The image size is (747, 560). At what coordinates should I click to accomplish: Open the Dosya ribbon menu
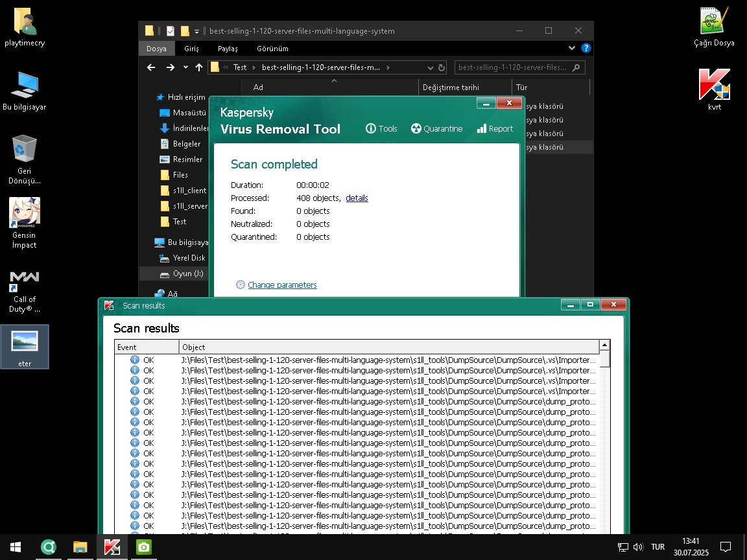tap(156, 49)
